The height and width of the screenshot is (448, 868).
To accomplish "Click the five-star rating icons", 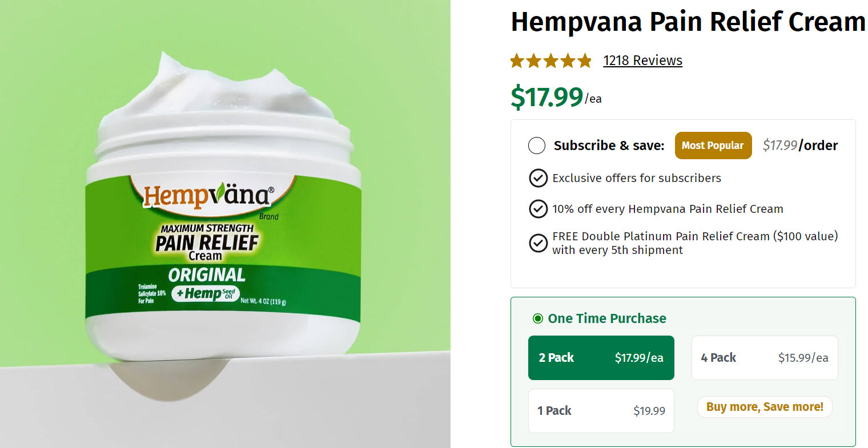I will click(551, 60).
